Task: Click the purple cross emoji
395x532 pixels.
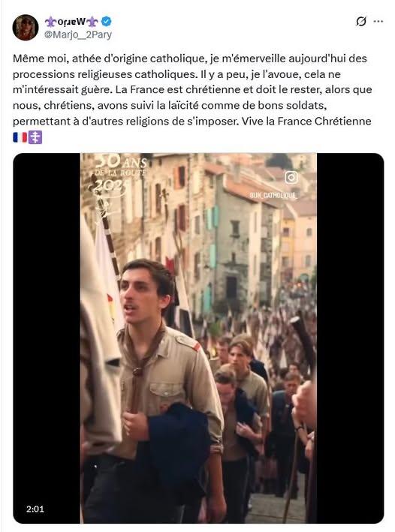Action: pos(35,137)
